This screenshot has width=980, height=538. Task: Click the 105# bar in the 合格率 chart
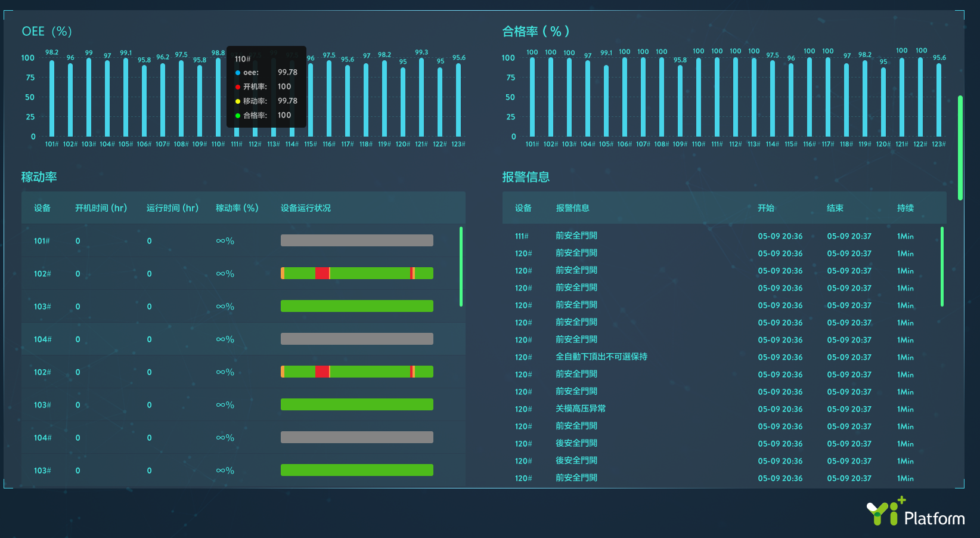point(606,100)
